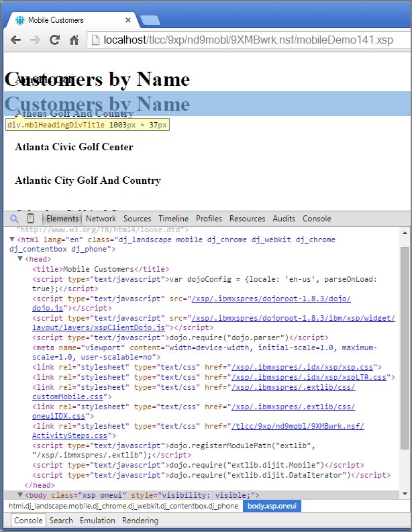
Task: Select the dojoConfig script line
Action: click(x=205, y=284)
